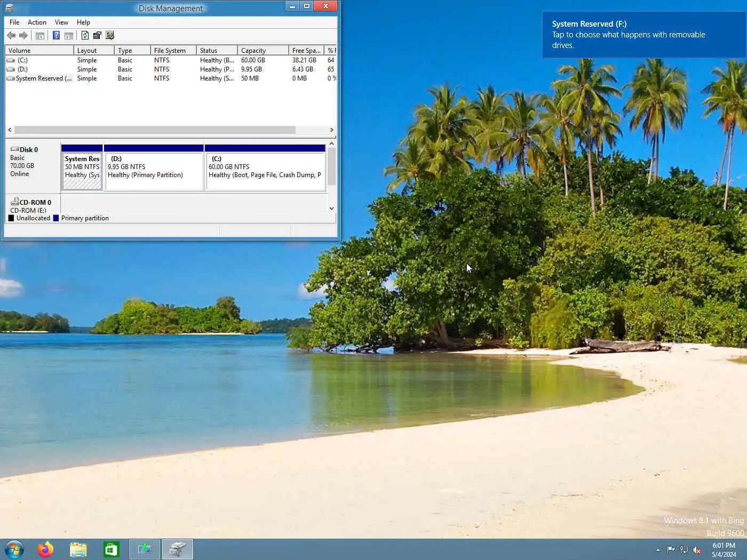Click the Healthy (B... status cell
The height and width of the screenshot is (560, 747).
point(217,60)
